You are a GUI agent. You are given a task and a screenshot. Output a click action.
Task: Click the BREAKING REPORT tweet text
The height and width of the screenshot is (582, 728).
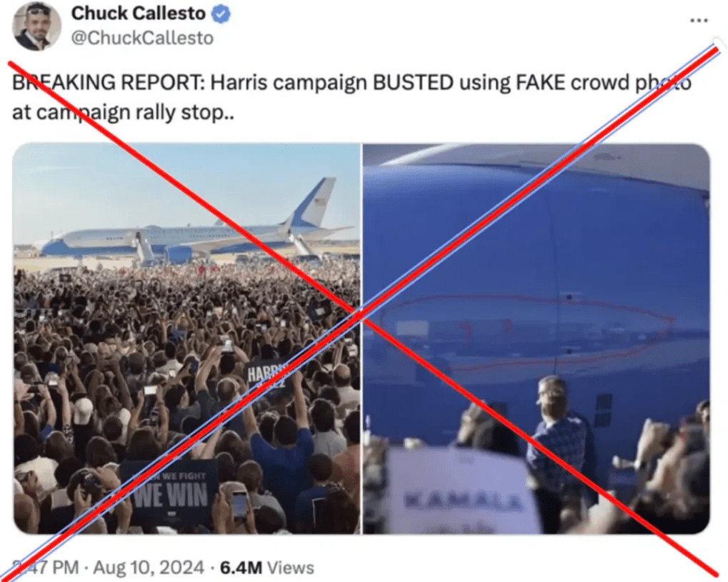click(351, 97)
